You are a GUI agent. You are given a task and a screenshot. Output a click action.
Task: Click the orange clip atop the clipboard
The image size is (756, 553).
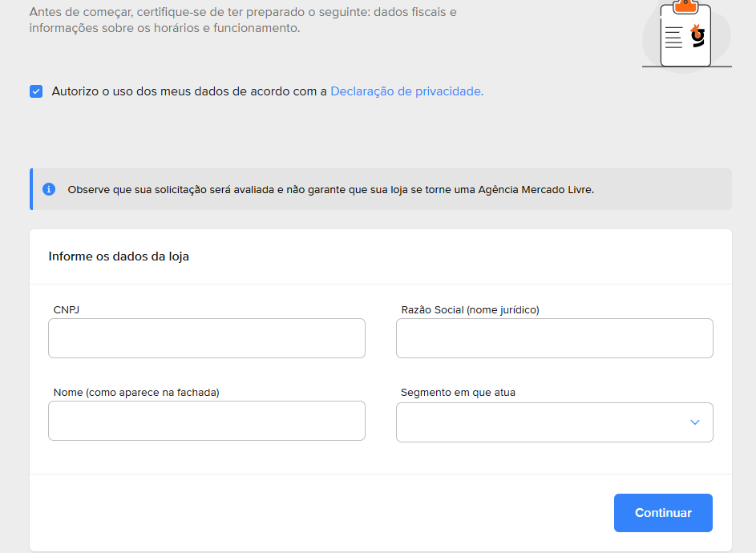pyautogui.click(x=685, y=6)
